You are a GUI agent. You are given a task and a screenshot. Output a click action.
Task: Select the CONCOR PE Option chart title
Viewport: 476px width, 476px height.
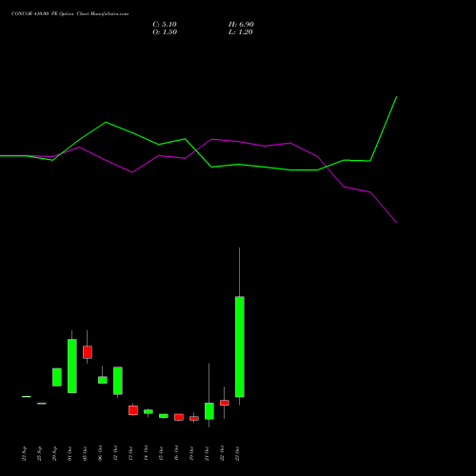[69, 14]
